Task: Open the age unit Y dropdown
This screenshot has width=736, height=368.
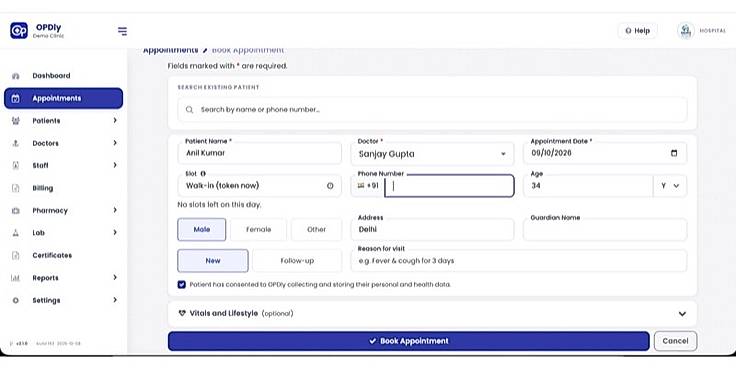Action: 670,186
